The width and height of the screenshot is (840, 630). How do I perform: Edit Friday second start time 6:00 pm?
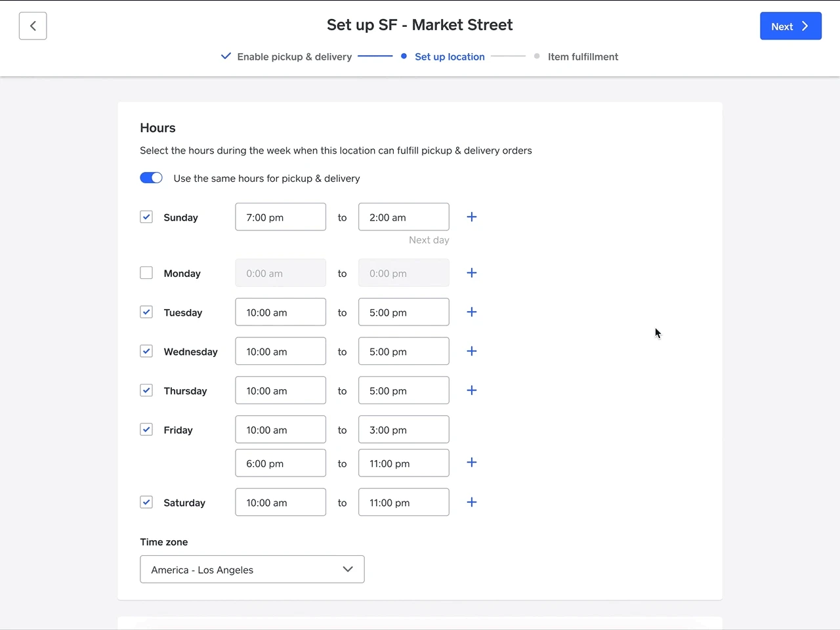tap(281, 463)
